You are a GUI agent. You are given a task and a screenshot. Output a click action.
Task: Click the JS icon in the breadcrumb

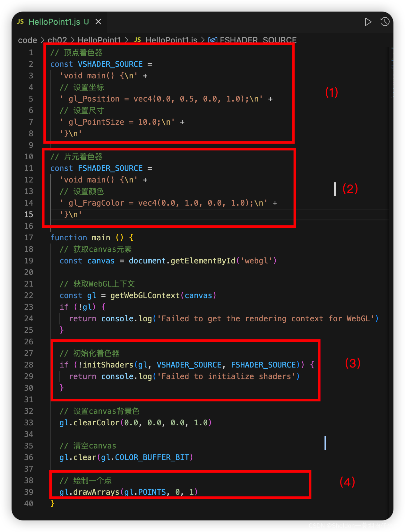click(x=137, y=40)
